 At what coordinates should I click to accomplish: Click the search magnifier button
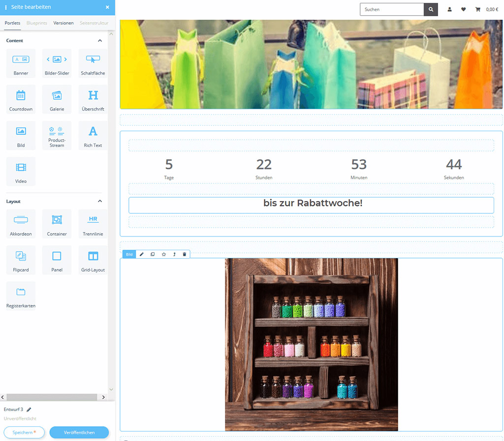tap(431, 10)
